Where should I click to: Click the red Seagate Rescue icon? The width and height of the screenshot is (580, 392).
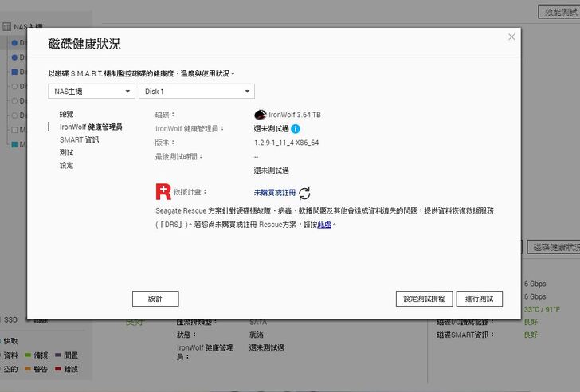point(163,192)
